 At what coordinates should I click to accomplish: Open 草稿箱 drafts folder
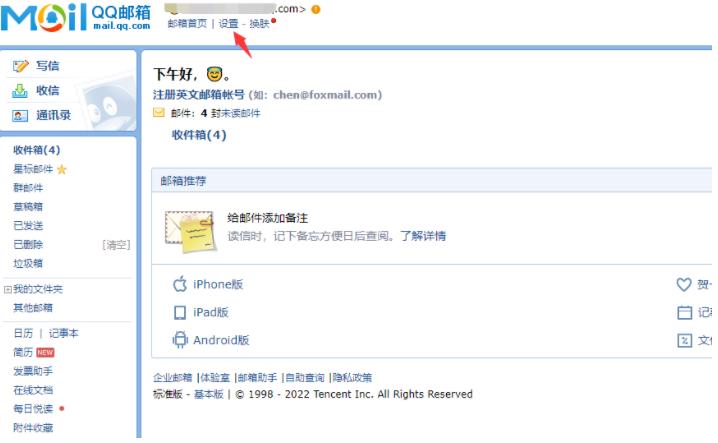point(28,207)
